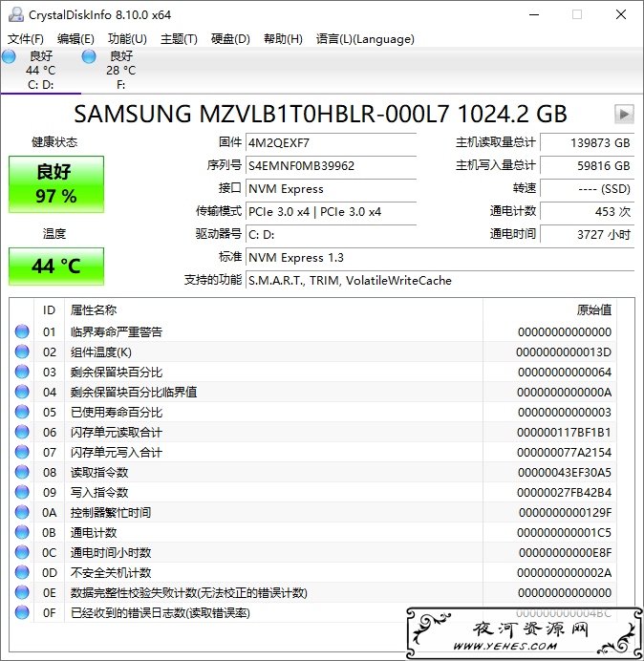The width and height of the screenshot is (644, 661).
Task: Click the status circle for attribute 07
Action: (x=22, y=453)
